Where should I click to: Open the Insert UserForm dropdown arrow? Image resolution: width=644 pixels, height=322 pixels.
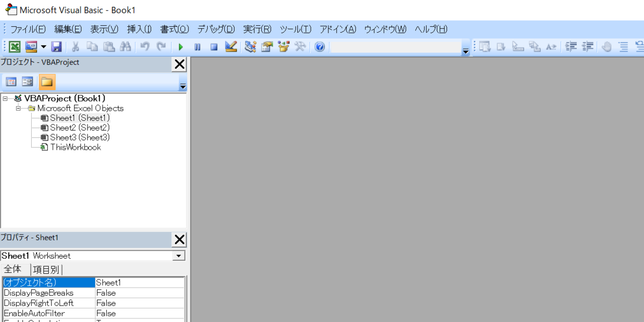coord(43,47)
